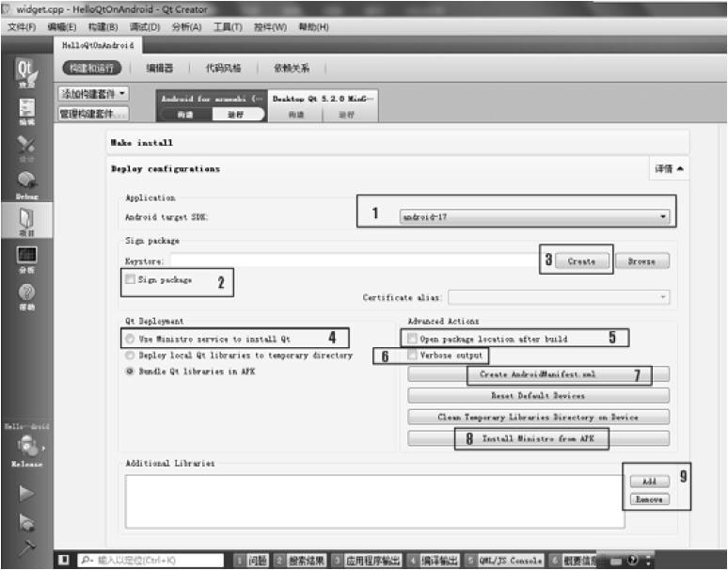728x570 pixels.
Task: Collapse the Deploy configurations details expander
Action: pyautogui.click(x=670, y=169)
